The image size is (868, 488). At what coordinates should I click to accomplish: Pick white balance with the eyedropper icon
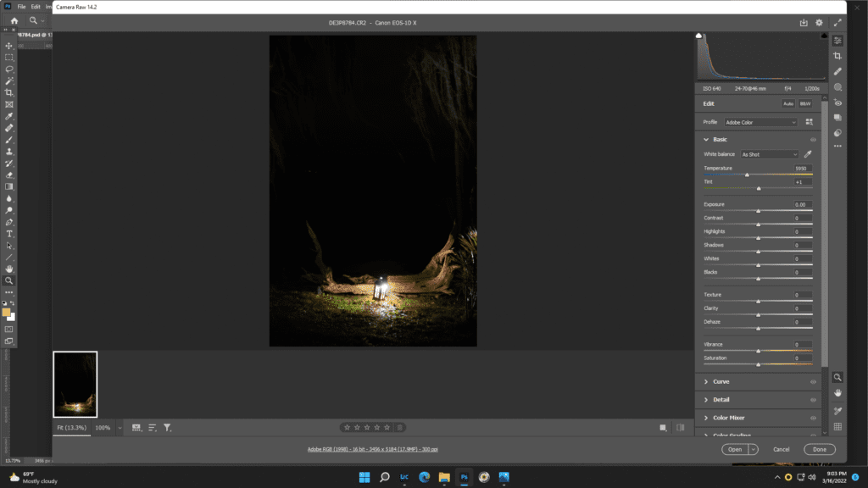coord(808,154)
